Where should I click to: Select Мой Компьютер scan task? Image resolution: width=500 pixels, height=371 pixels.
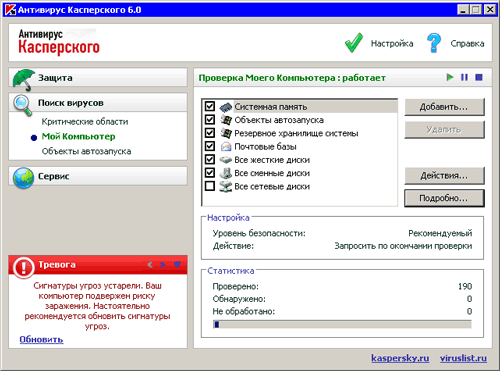[78, 136]
